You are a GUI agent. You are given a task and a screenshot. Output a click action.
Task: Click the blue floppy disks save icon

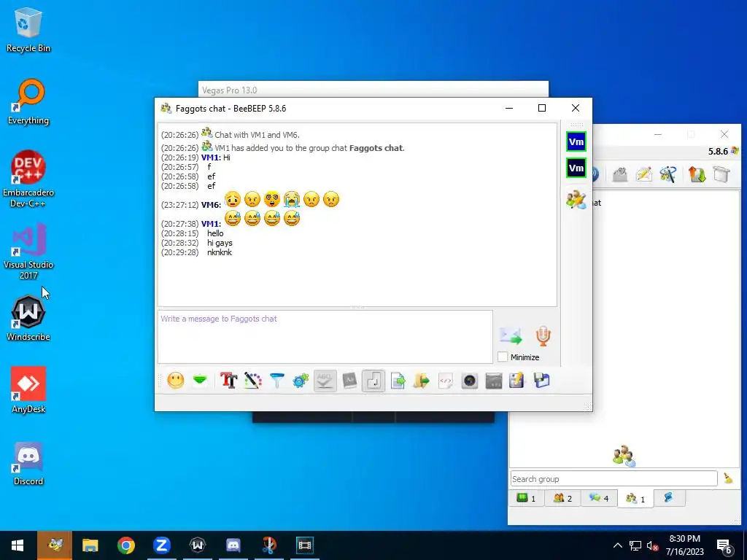click(542, 381)
